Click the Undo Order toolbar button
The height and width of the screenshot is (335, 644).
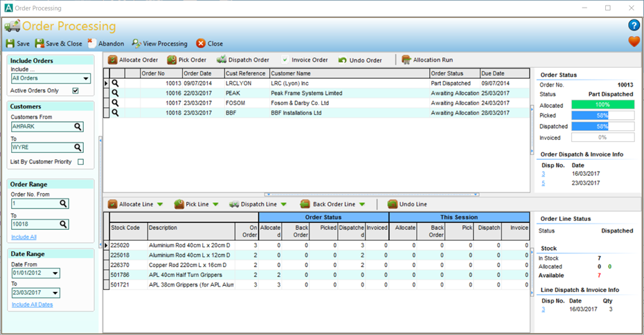[343, 60]
